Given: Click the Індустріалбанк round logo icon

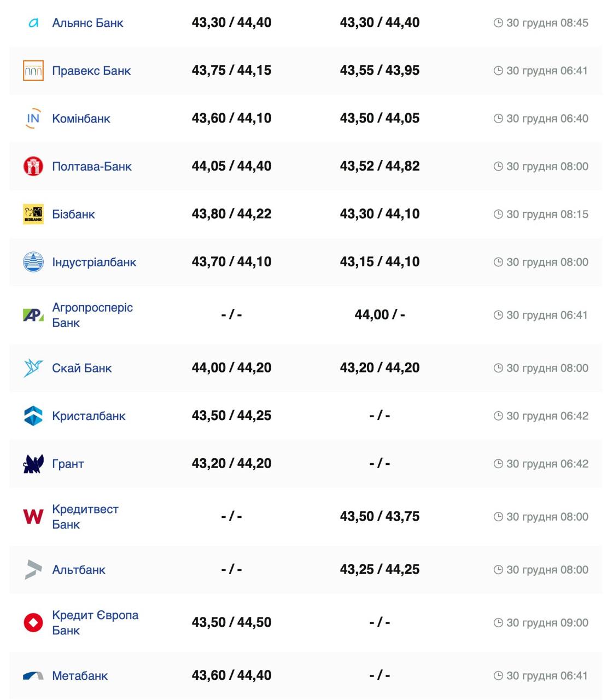Looking at the screenshot, I should pos(33,262).
